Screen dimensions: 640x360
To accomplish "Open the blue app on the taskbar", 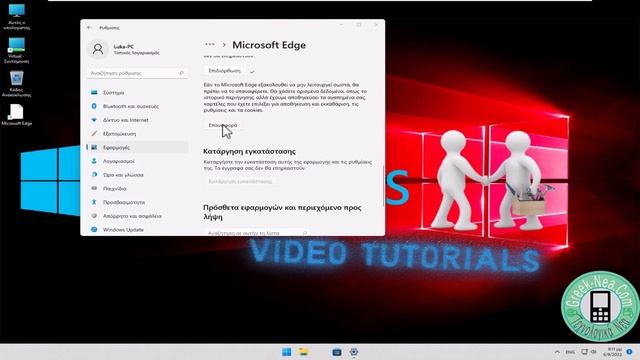I will (x=337, y=352).
